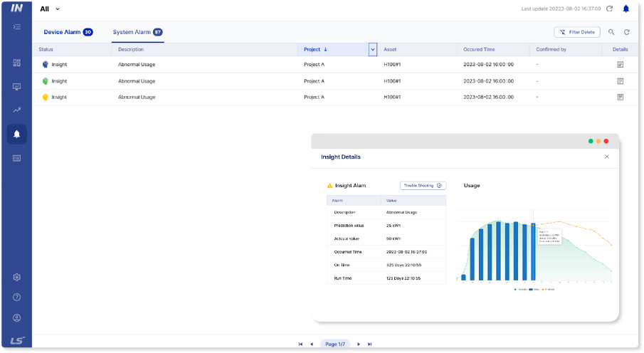This screenshot has width=644, height=353.
Task: Click the Filter Delete button
Action: (x=576, y=32)
